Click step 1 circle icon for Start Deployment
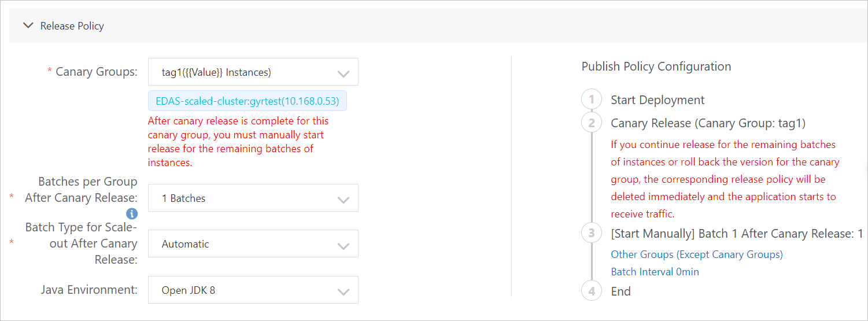 pos(591,100)
